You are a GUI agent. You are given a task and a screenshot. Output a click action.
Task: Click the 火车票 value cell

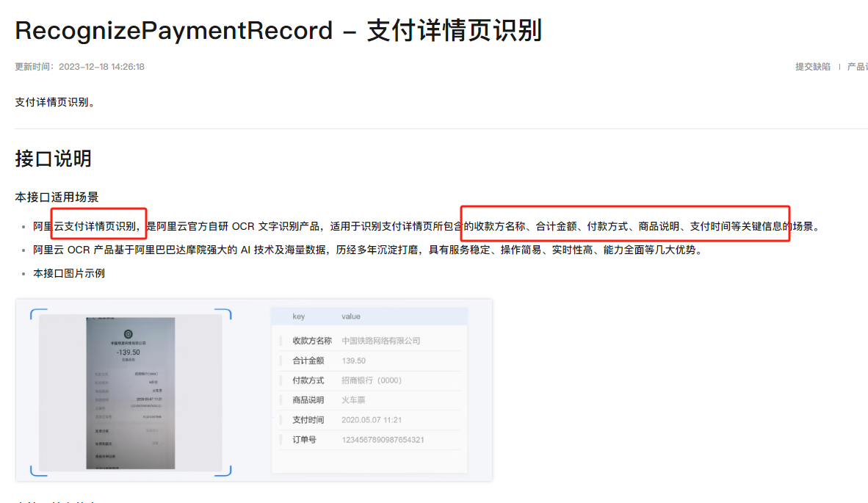(353, 400)
